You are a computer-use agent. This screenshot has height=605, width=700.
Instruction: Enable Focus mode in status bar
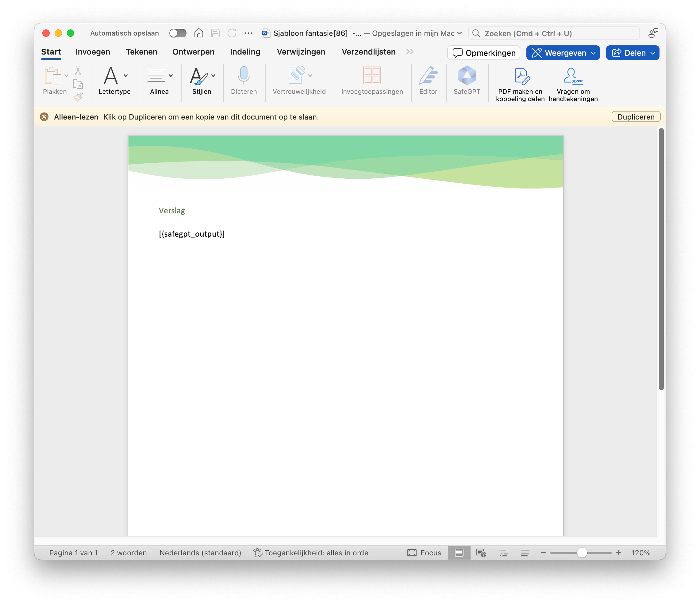pyautogui.click(x=424, y=553)
